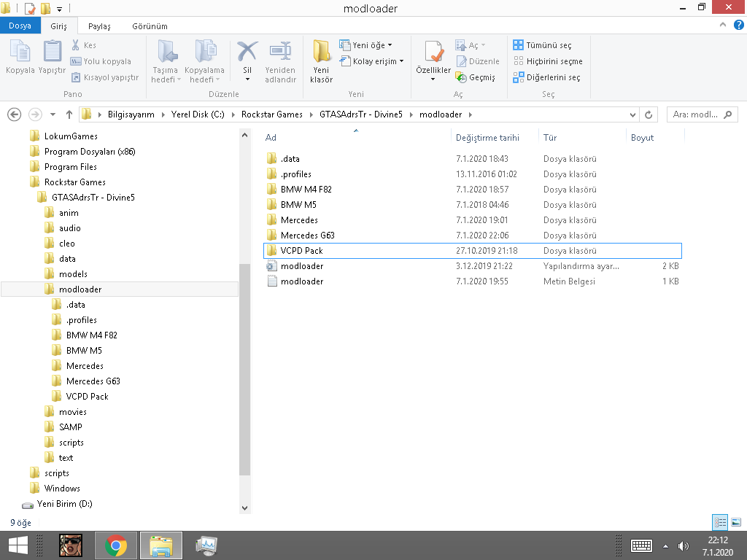Image resolution: width=747 pixels, height=560 pixels.
Task: Click the Düzenle ribbon button
Action: pos(478,61)
